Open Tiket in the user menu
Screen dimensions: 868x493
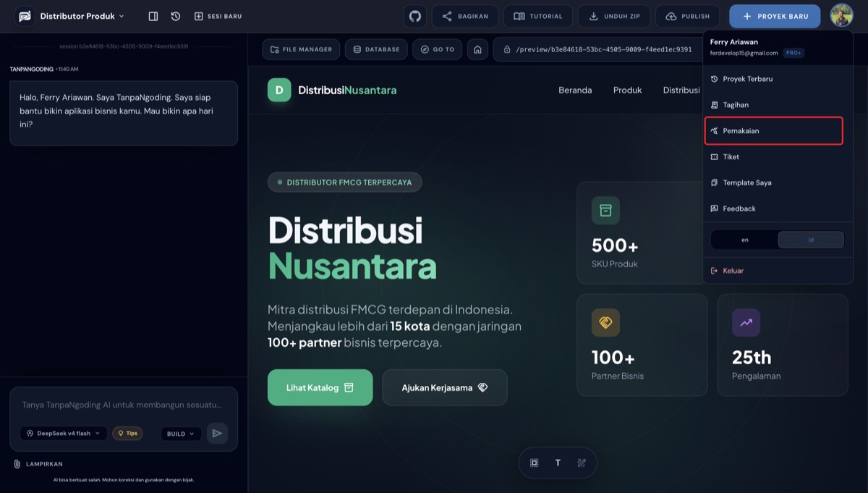[x=778, y=156]
